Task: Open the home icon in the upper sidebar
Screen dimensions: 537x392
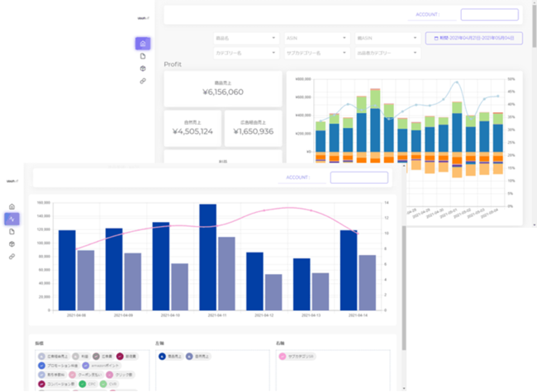Action: [143, 44]
